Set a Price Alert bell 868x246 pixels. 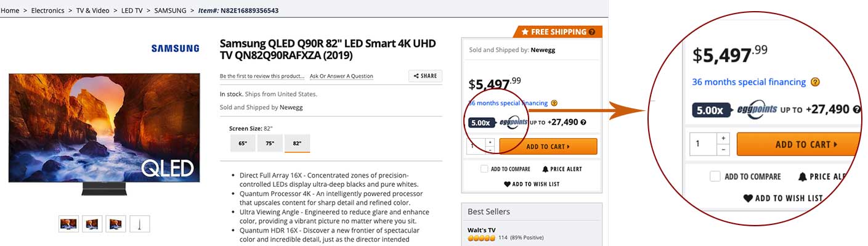coord(545,169)
